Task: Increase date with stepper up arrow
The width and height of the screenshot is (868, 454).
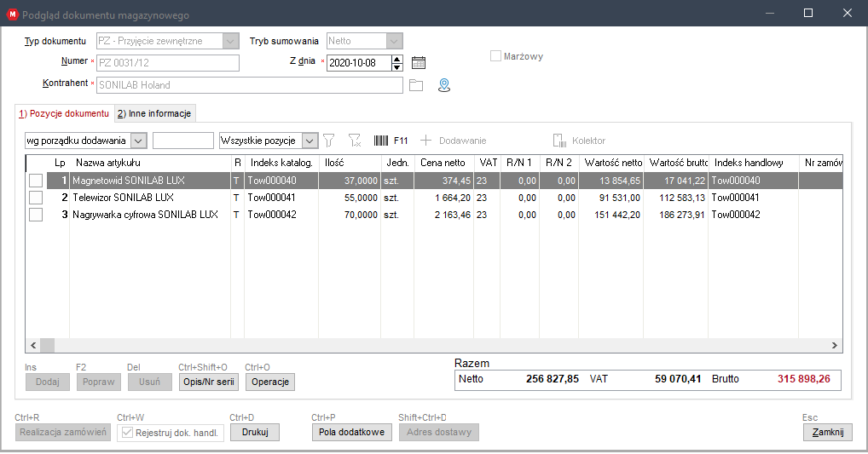Action: point(397,59)
